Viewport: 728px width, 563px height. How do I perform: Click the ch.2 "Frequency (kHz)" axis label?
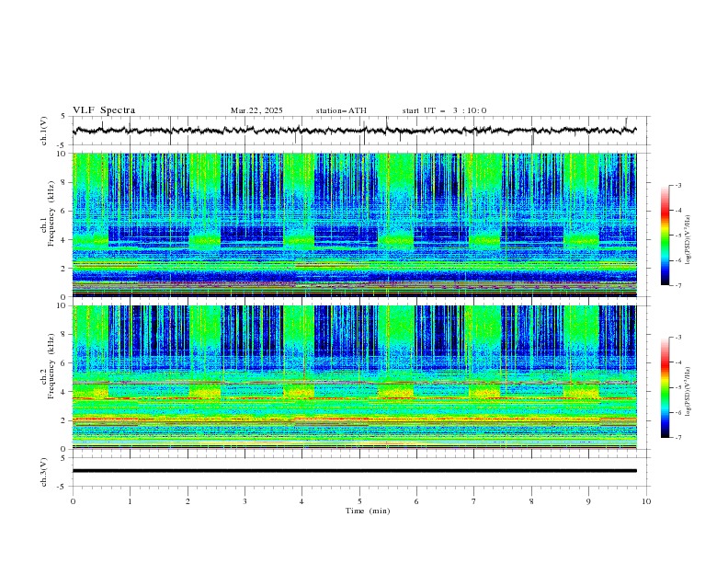pos(51,366)
